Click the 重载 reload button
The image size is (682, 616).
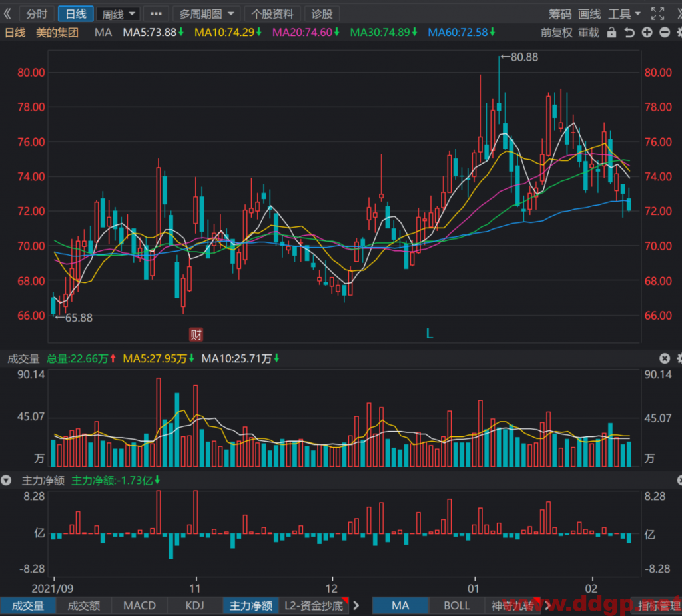[589, 33]
